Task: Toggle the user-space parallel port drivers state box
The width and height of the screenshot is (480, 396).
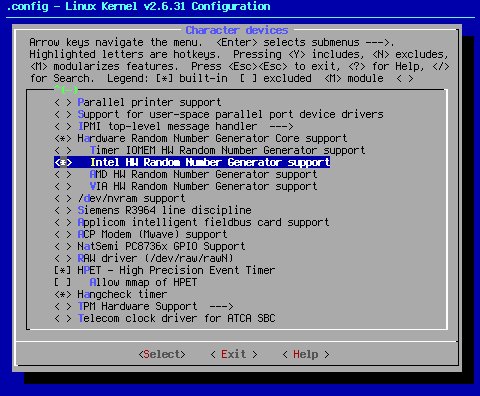Action: (x=63, y=114)
